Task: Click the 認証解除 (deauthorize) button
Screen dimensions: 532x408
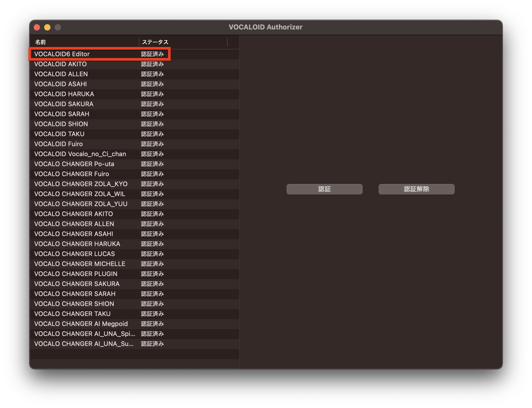Action: [x=416, y=189]
